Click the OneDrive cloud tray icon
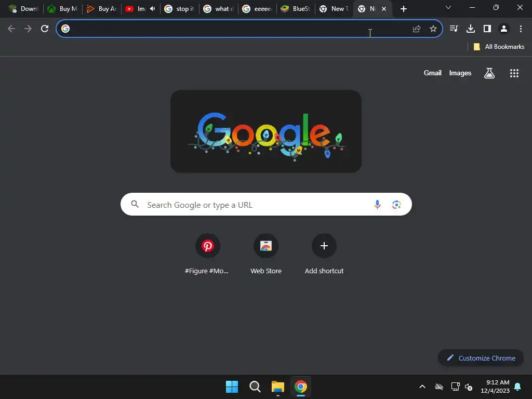Image resolution: width=532 pixels, height=399 pixels. 439,387
